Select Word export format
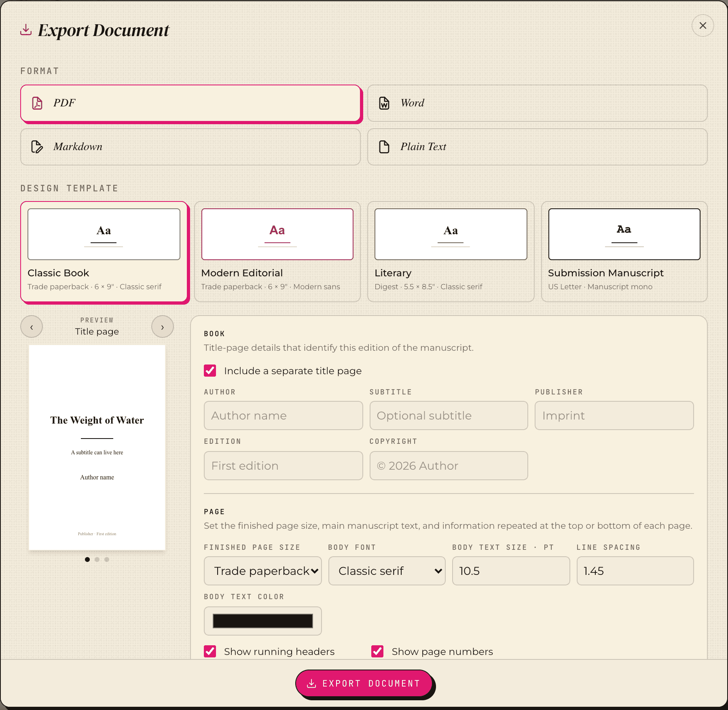 click(537, 103)
